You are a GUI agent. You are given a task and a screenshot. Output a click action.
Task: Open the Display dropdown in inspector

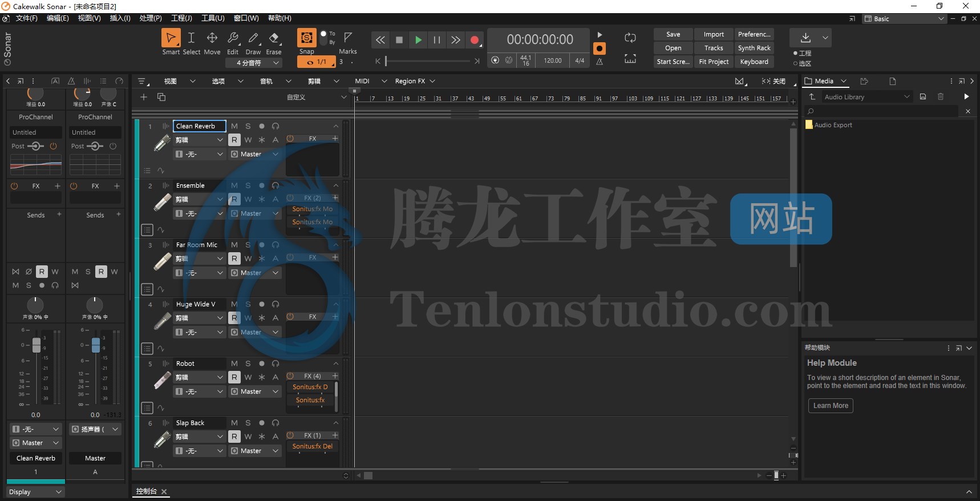click(x=35, y=492)
